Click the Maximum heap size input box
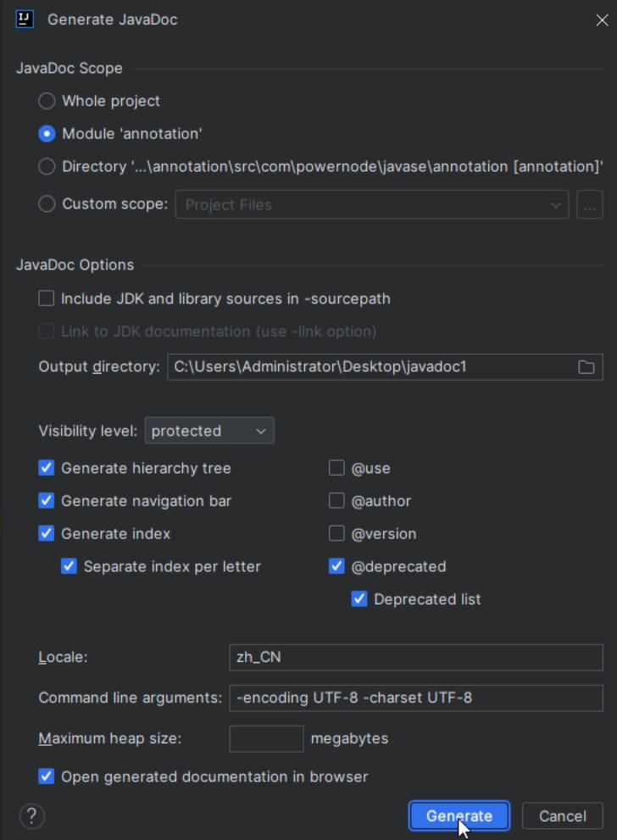The width and height of the screenshot is (617, 840). 266,738
